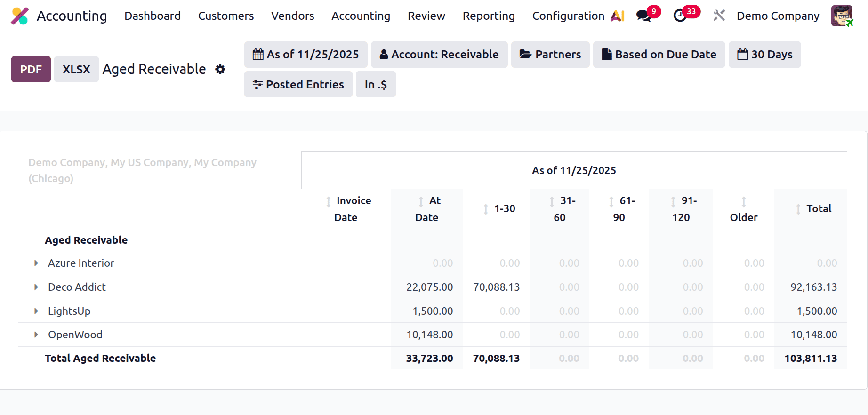Screen dimensions: 868x415
Task: Click the report settings gear icon
Action: [220, 70]
